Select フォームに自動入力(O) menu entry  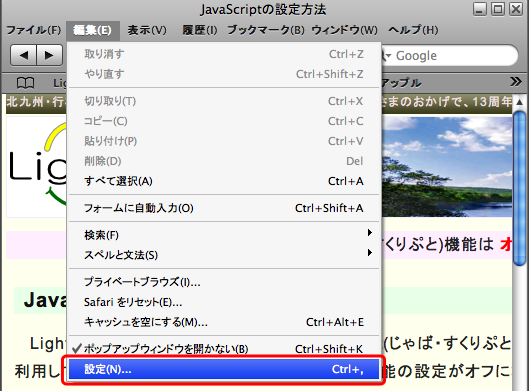click(x=224, y=208)
